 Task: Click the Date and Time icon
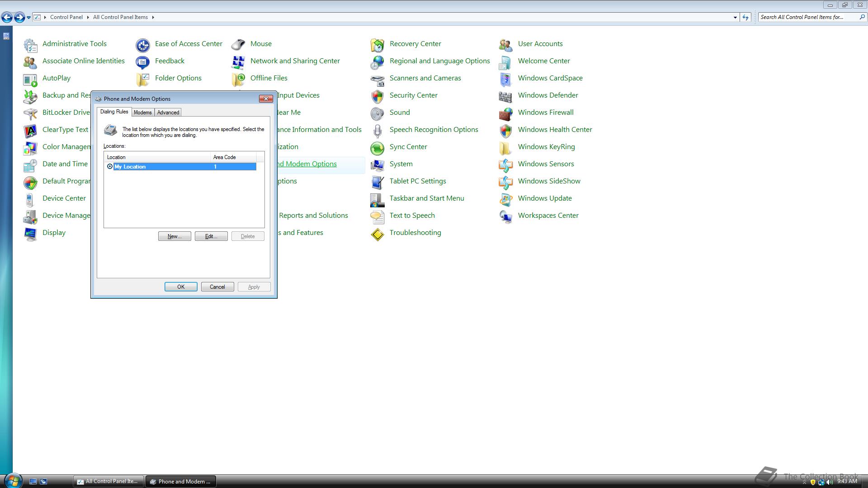pos(30,165)
